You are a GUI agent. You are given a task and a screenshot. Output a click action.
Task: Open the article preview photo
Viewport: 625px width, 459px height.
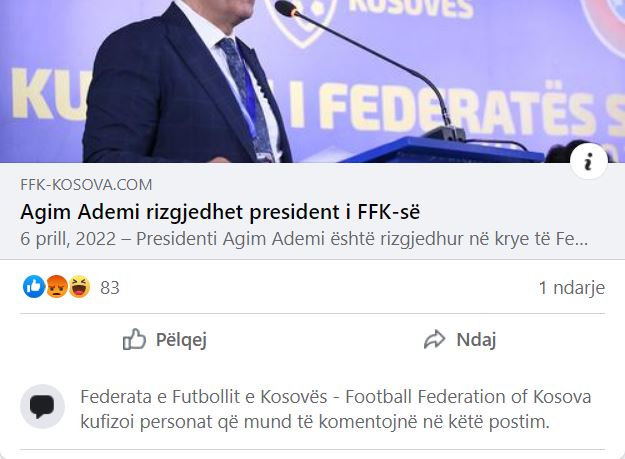pos(312,81)
